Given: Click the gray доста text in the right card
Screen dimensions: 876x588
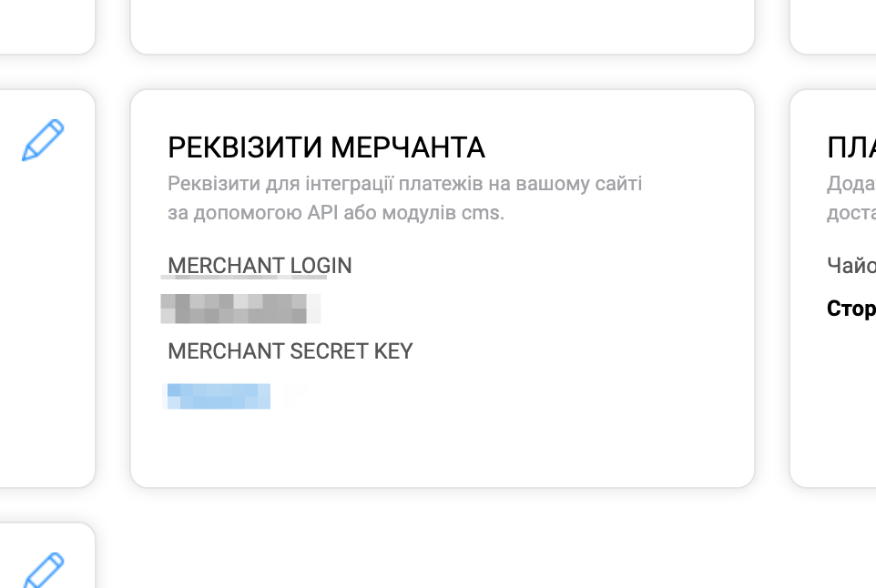Looking at the screenshot, I should click(x=851, y=213).
